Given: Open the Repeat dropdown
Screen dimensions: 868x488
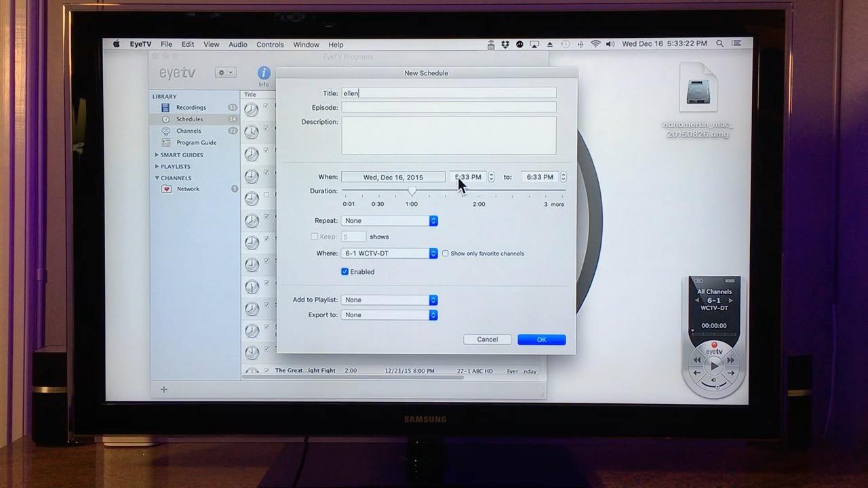Looking at the screenshot, I should click(389, 221).
